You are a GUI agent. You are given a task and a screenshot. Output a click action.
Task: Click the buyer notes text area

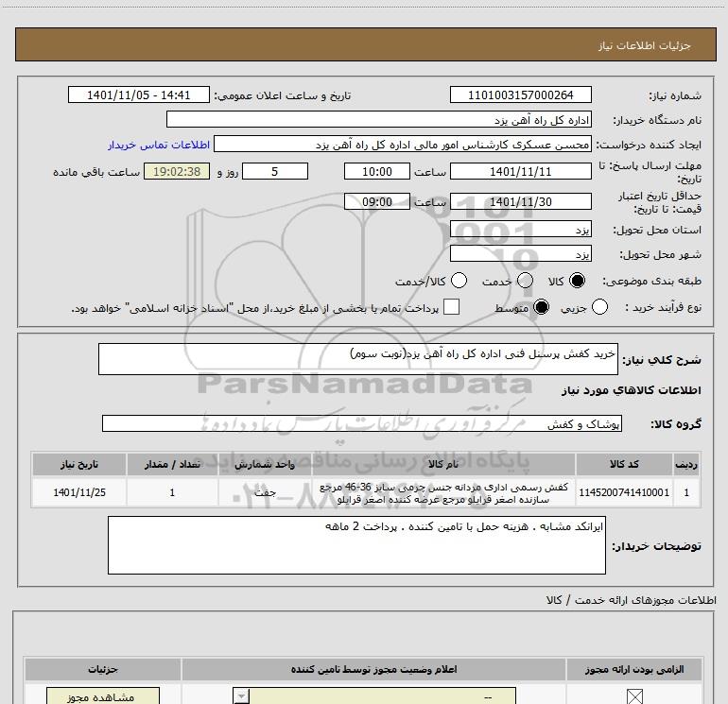point(356,545)
